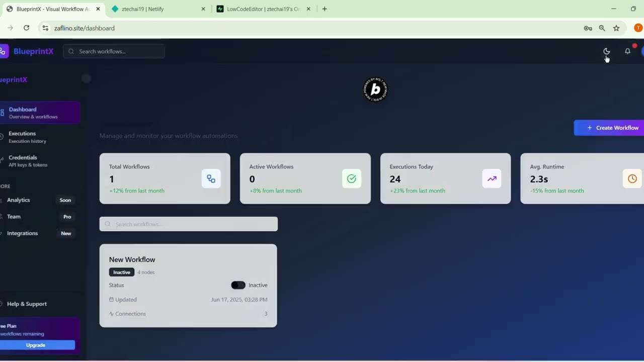Open Analytics sidebar item

point(38,200)
